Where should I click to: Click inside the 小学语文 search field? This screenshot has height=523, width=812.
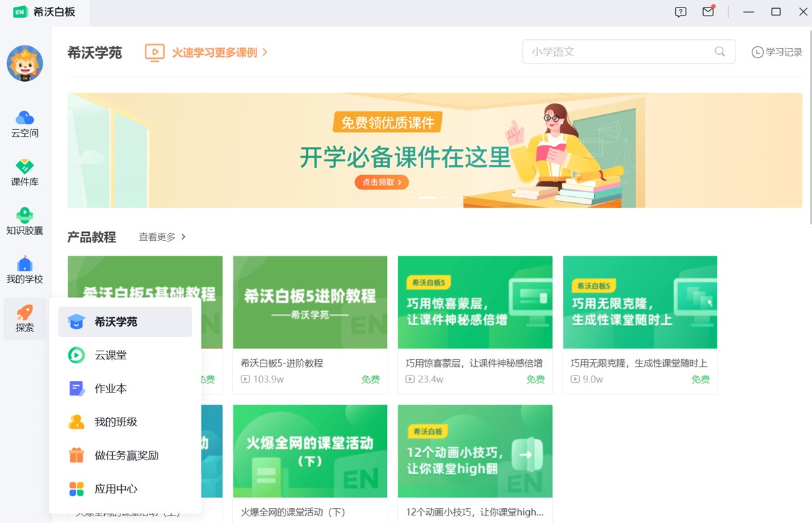click(609, 51)
